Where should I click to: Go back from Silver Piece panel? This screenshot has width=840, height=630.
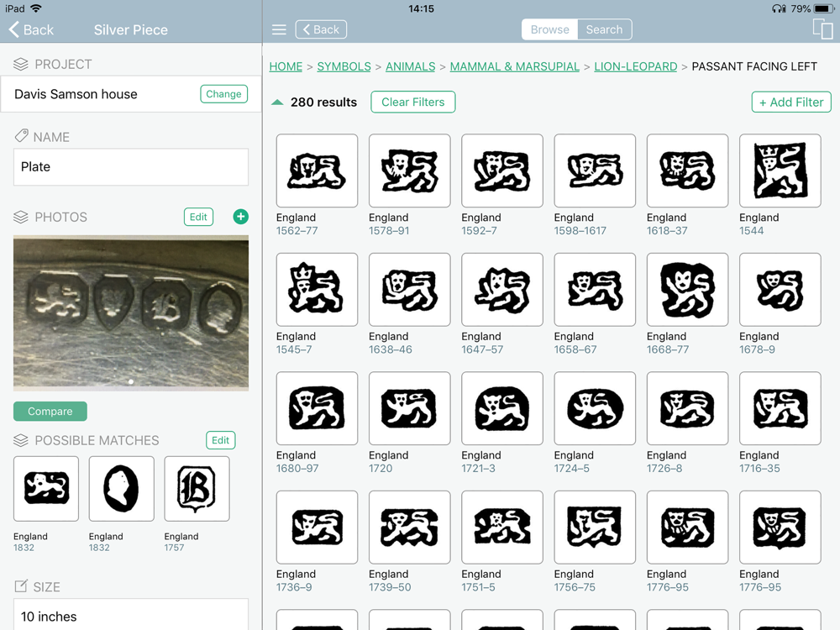pyautogui.click(x=31, y=29)
